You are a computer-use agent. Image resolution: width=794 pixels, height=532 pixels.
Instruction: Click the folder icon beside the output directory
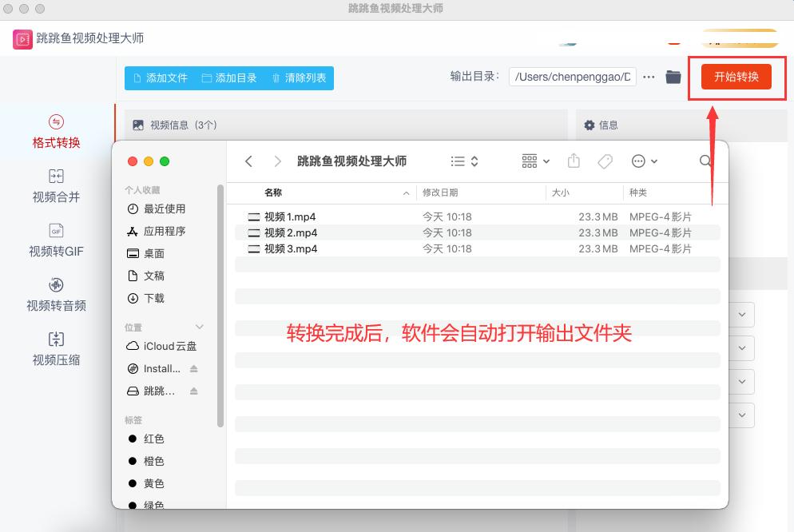click(x=673, y=77)
